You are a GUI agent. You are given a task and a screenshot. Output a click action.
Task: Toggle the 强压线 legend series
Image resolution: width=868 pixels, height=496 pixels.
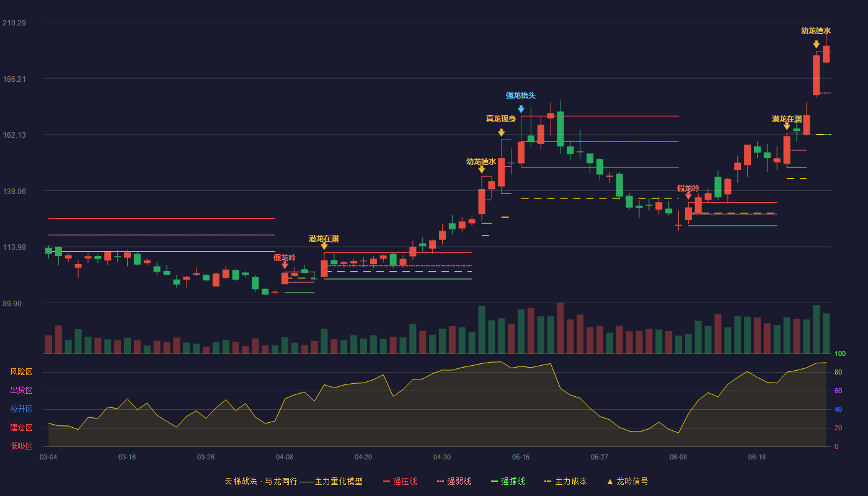click(400, 481)
